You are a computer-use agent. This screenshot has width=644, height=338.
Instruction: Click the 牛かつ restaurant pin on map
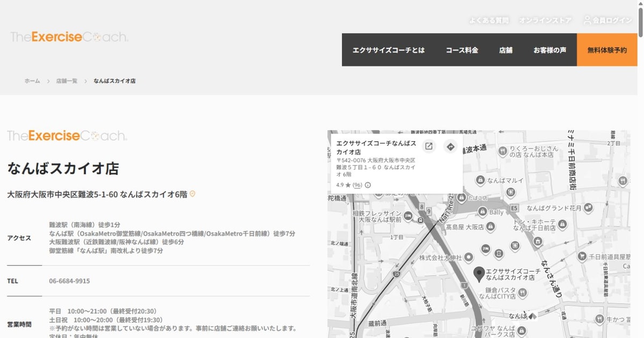(x=598, y=319)
